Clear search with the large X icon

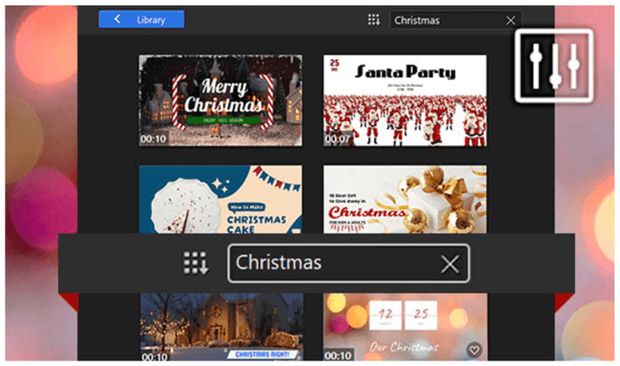(x=450, y=264)
